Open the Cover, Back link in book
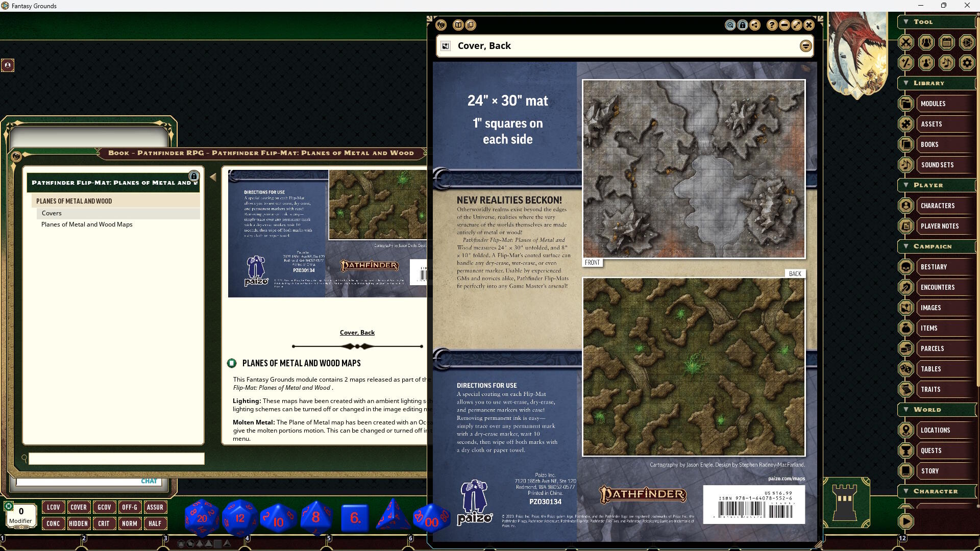This screenshot has height=551, width=980. coord(357,333)
